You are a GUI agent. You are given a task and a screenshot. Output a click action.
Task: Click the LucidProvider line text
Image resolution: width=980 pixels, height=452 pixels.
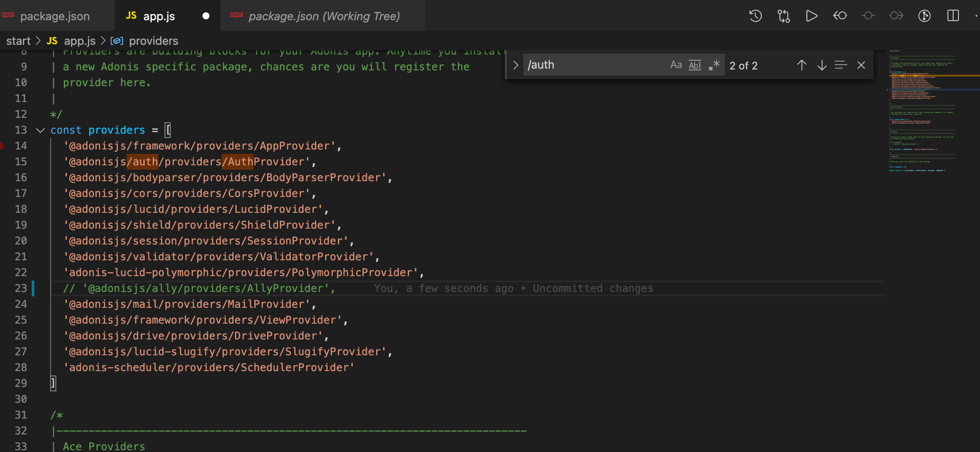(196, 209)
